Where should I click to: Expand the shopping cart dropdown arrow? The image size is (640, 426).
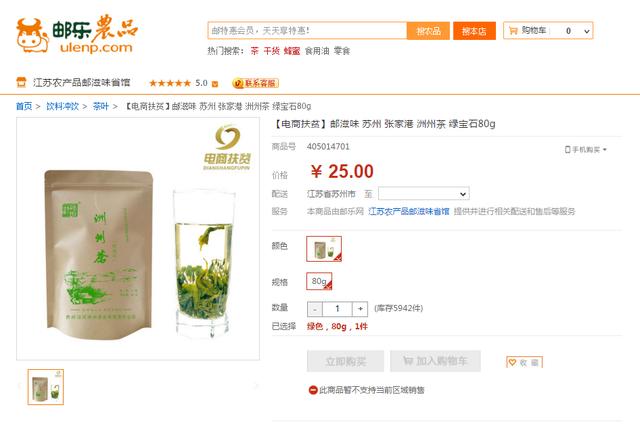point(587,31)
